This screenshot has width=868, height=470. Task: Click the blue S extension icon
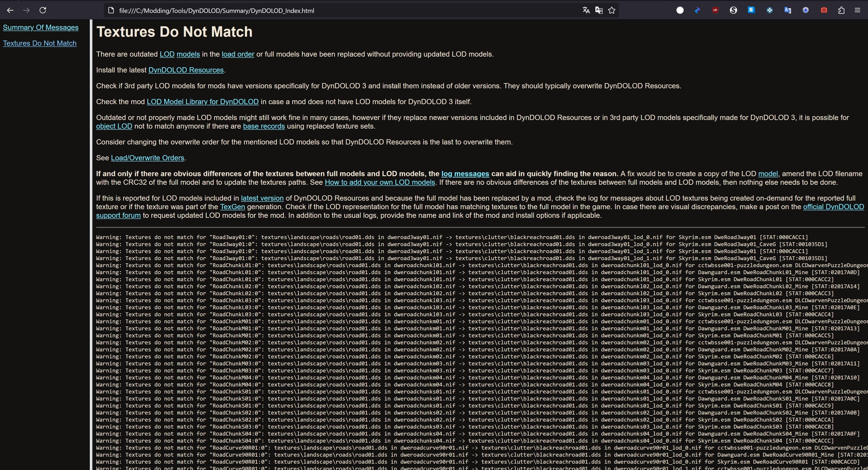(x=751, y=10)
